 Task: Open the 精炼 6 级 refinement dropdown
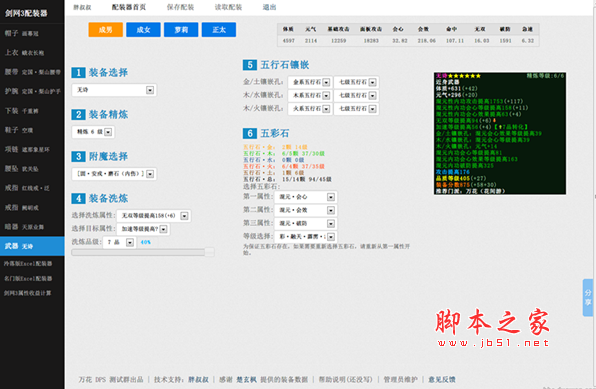94,132
